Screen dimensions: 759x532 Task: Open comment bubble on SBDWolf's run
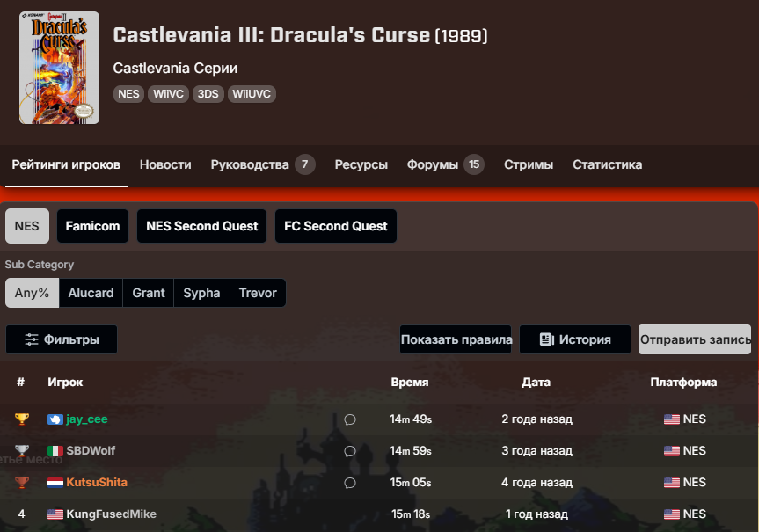pyautogui.click(x=350, y=452)
